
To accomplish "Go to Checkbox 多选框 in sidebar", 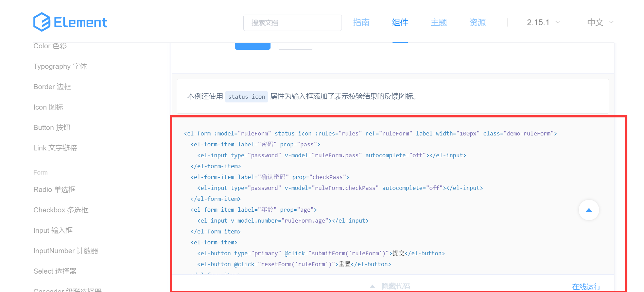I will pos(61,210).
